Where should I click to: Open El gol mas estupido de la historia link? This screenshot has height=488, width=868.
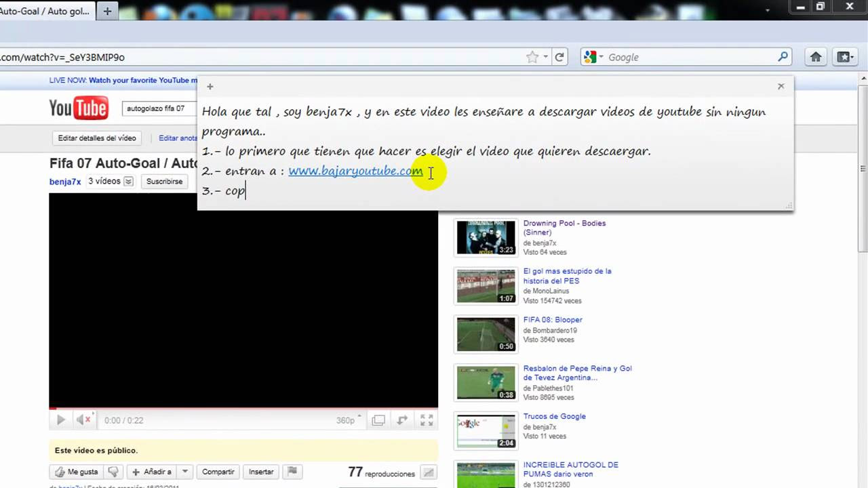567,276
